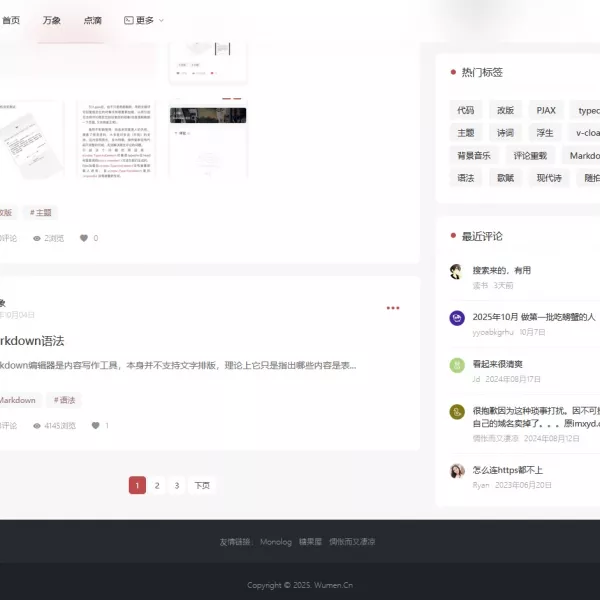Image resolution: width=600 pixels, height=600 pixels.
Task: Open the # 主题 post tag
Action: tap(41, 212)
